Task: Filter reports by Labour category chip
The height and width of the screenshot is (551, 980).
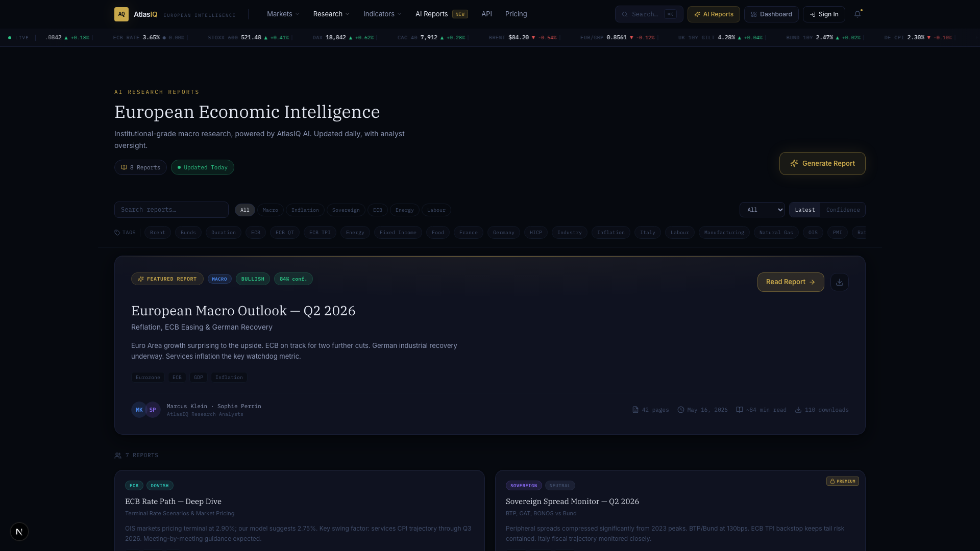Action: (x=436, y=210)
